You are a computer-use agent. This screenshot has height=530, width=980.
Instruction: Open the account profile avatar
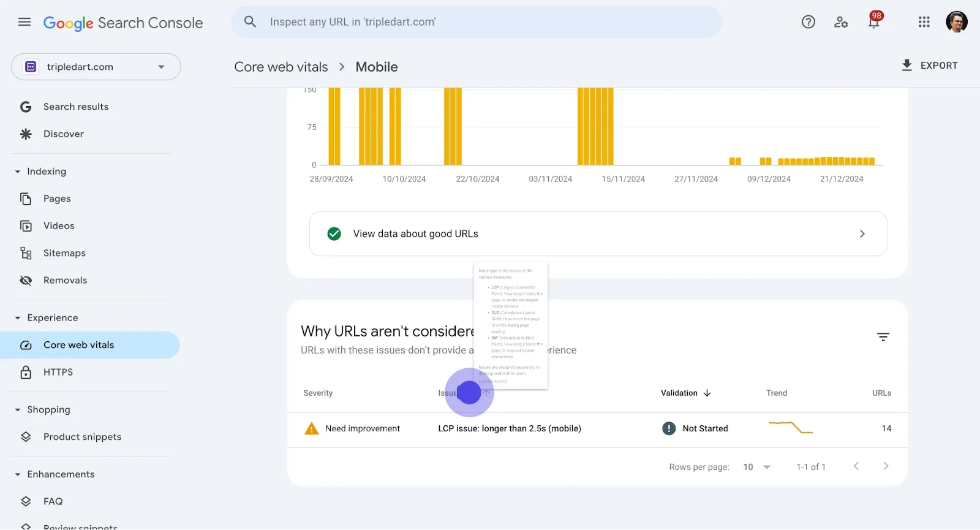[957, 22]
